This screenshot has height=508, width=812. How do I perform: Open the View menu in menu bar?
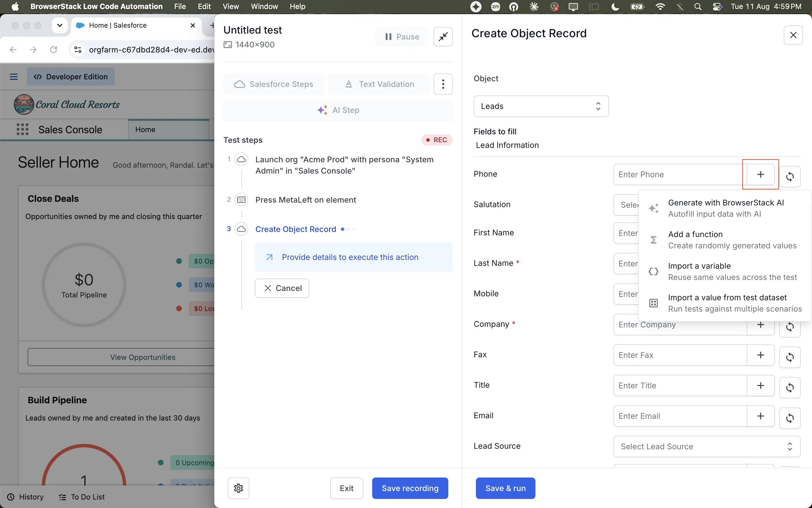pos(231,6)
